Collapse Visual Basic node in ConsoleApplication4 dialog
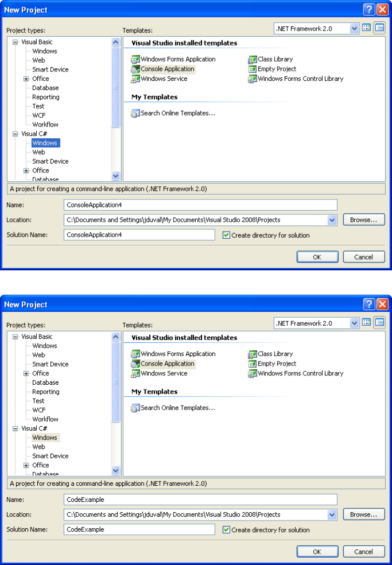 point(15,42)
